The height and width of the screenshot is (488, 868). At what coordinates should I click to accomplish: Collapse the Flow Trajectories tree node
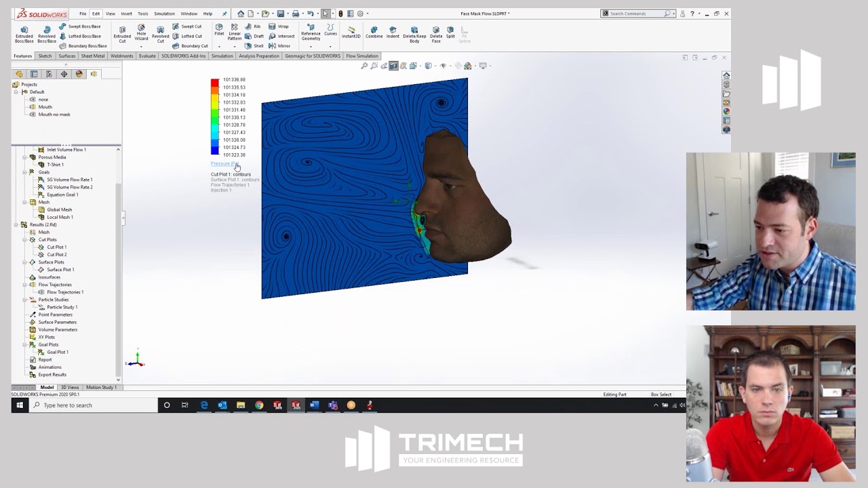pyautogui.click(x=25, y=285)
